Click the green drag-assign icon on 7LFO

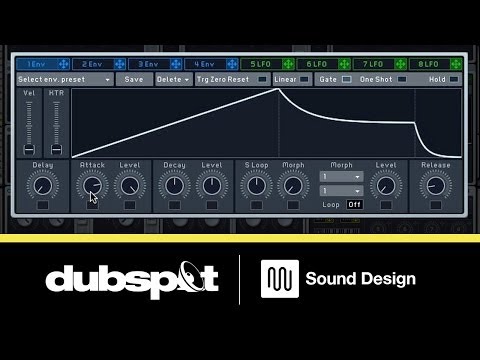tap(400, 64)
